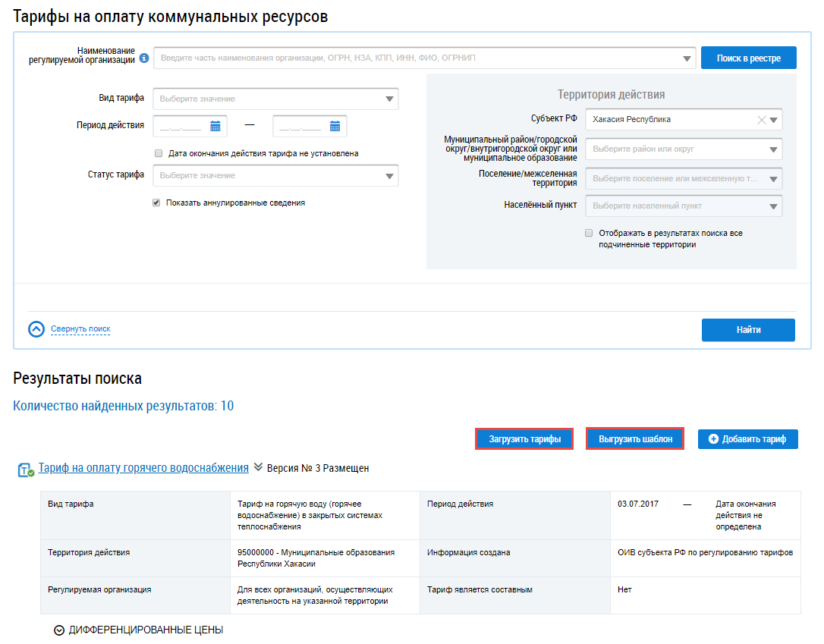Open the organization name dropdown arrow
Image resolution: width=824 pixels, height=644 pixels.
687,58
